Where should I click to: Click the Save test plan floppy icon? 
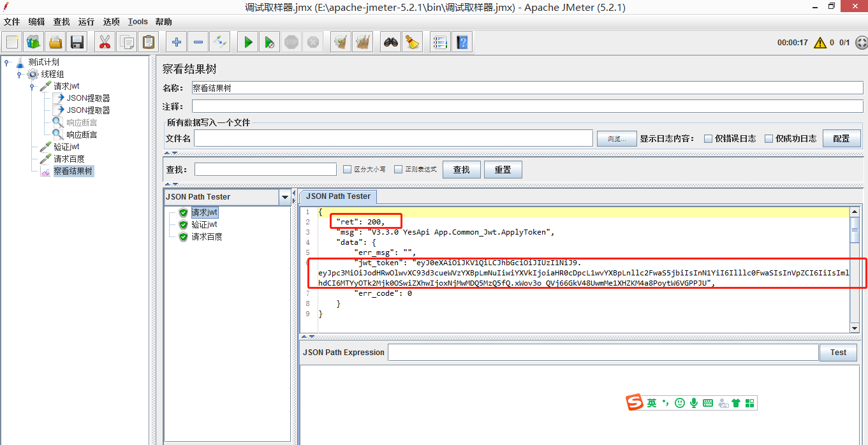click(x=77, y=43)
